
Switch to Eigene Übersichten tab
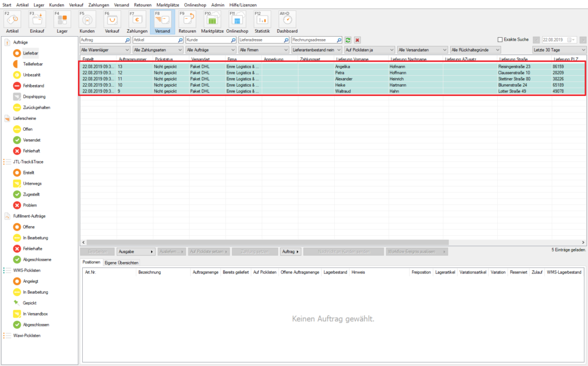coord(121,262)
